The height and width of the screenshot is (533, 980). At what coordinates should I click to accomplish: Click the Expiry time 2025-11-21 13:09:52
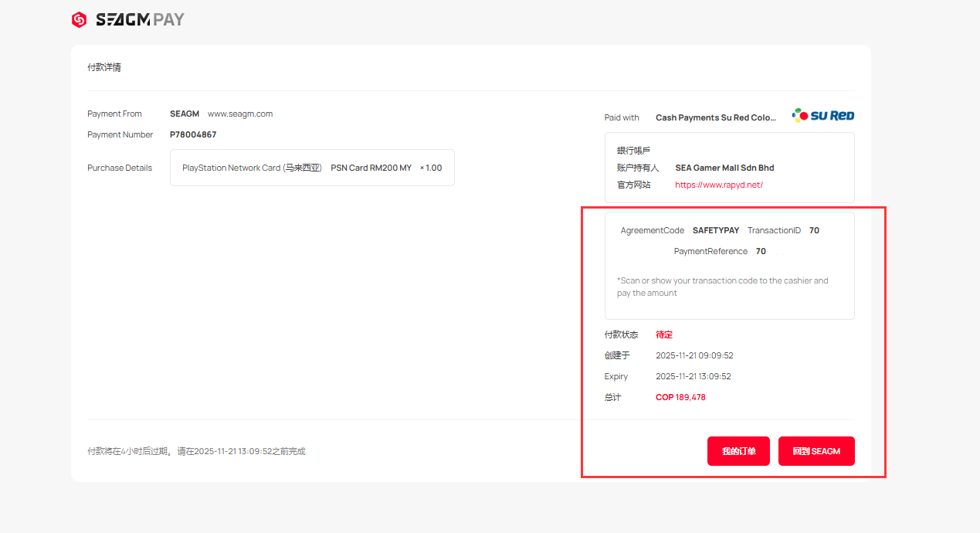pyautogui.click(x=693, y=376)
